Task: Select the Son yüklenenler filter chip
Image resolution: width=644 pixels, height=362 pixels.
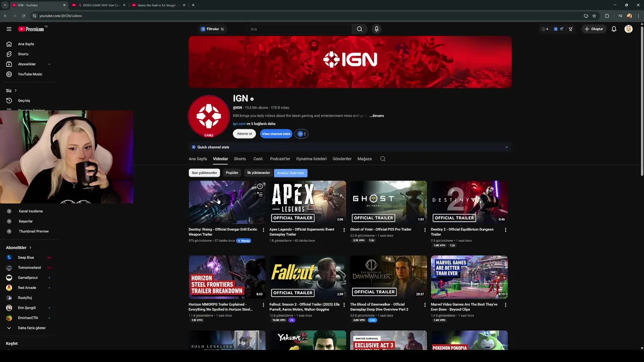Action: tap(204, 173)
